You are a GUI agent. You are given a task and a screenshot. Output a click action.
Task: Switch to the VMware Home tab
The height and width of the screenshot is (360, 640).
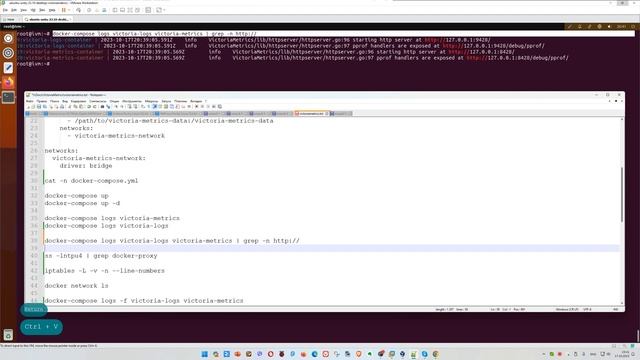click(x=10, y=19)
